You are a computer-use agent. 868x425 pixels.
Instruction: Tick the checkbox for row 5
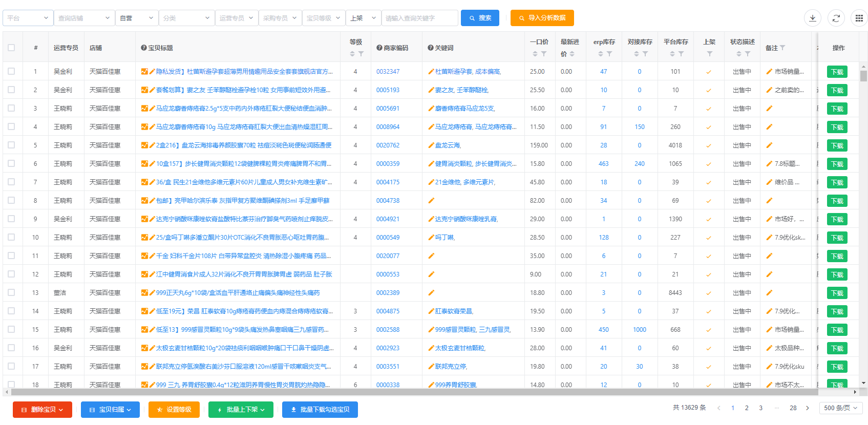tap(11, 145)
